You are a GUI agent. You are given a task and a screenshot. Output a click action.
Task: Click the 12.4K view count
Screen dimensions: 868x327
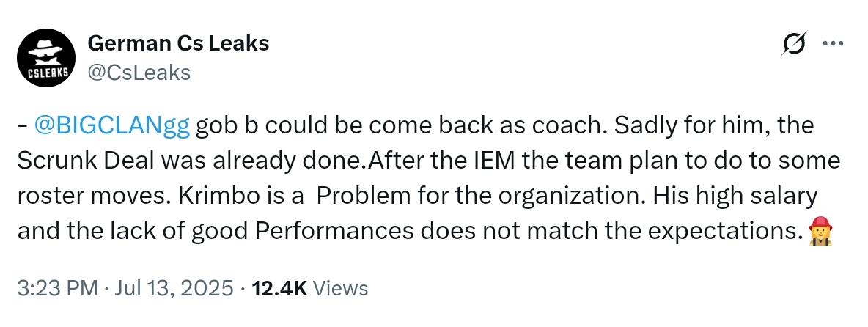(279, 288)
